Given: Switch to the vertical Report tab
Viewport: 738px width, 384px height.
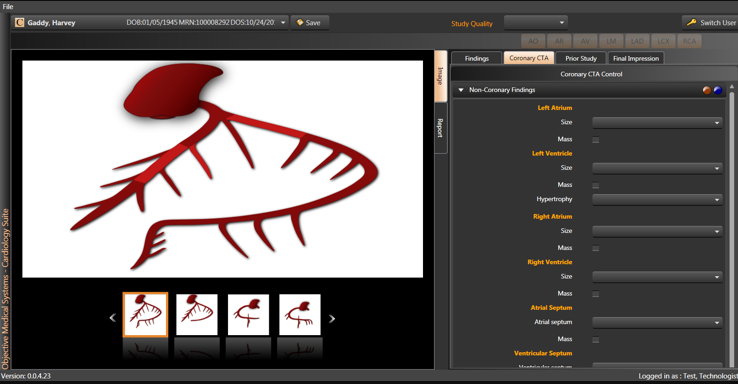Looking at the screenshot, I should (x=441, y=128).
